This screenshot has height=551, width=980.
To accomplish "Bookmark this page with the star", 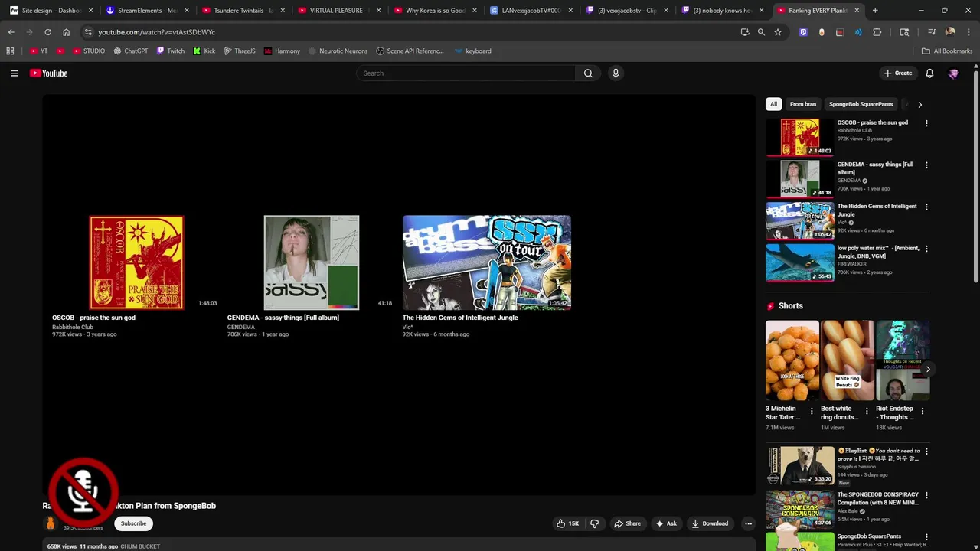I will pyautogui.click(x=778, y=32).
